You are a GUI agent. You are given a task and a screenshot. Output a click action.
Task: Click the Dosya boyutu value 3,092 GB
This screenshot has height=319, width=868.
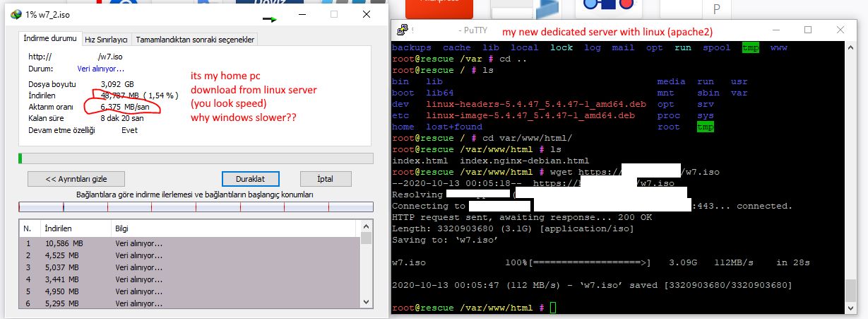coord(117,84)
